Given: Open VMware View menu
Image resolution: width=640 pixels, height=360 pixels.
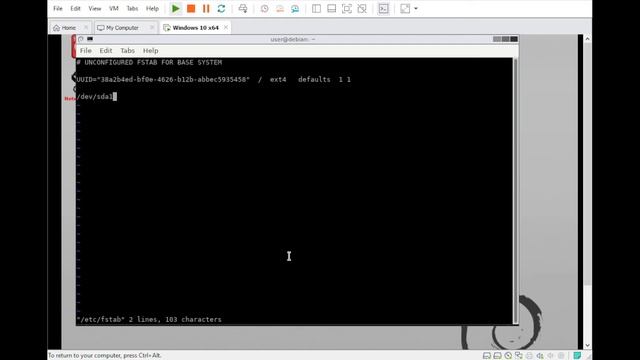Looking at the screenshot, I should pyautogui.click(x=95, y=9).
